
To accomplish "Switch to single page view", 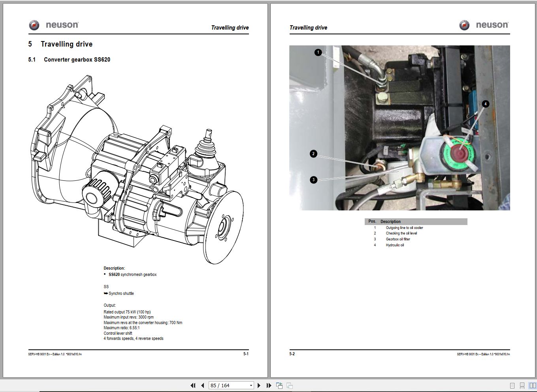I will (512, 386).
